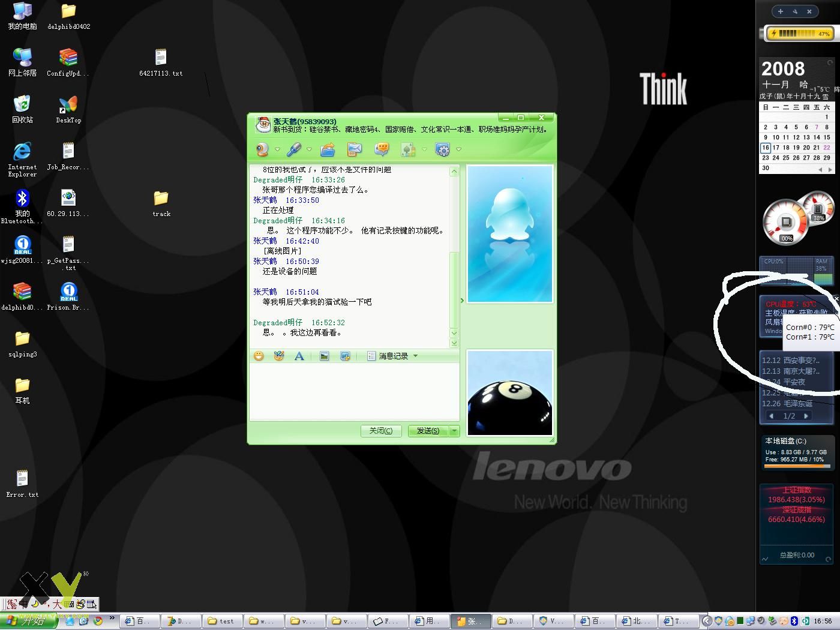The height and width of the screenshot is (630, 840).
Task: Click the battery level gadget
Action: point(799,33)
